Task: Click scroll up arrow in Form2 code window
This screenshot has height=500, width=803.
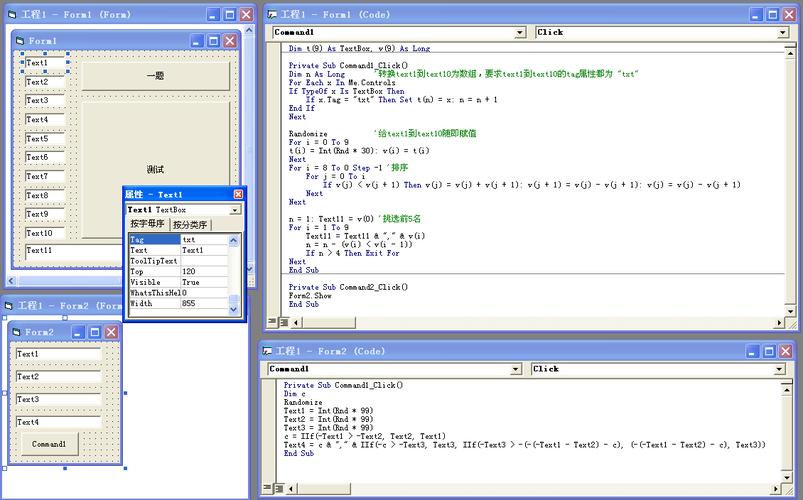Action: tap(787, 390)
